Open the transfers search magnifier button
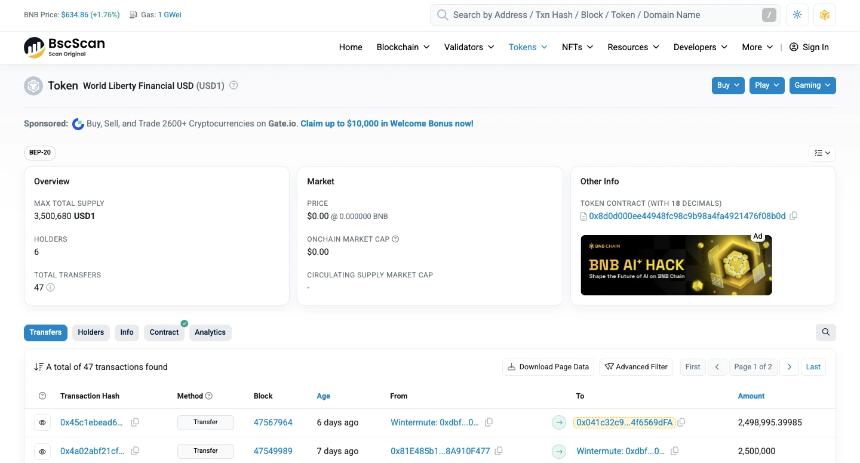The width and height of the screenshot is (860, 463). coord(825,332)
